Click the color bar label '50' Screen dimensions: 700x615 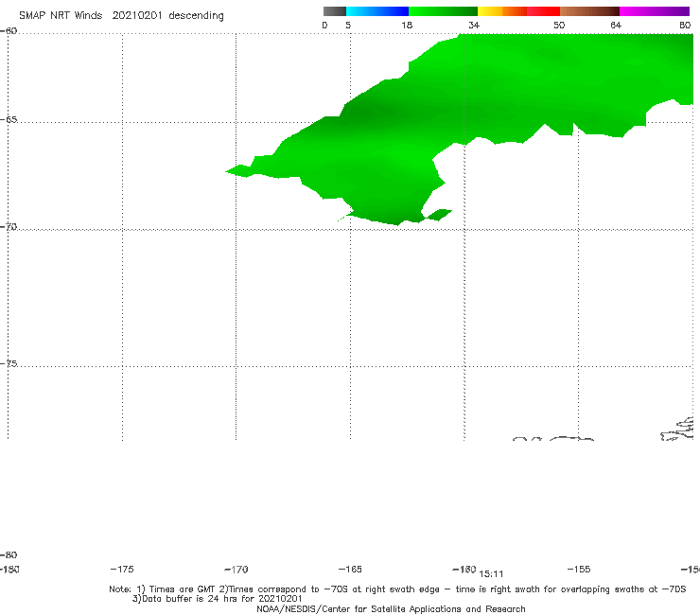559,26
